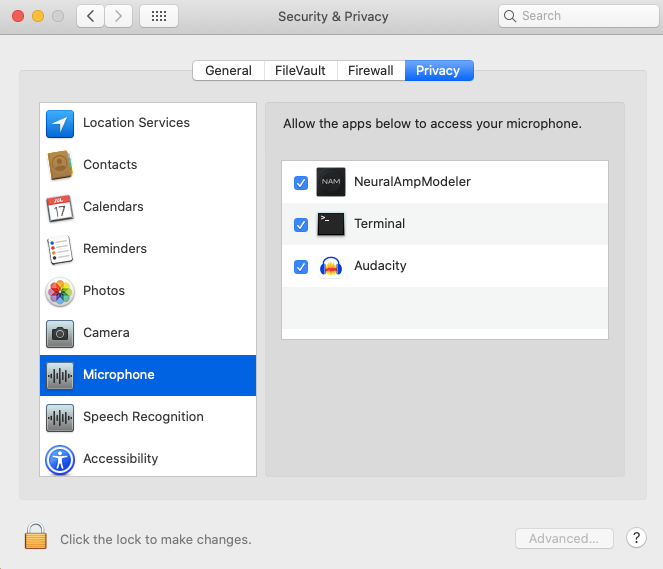Screen dimensions: 663x569
Task: Select the Accessibility icon in sidebar
Action: pyautogui.click(x=60, y=459)
